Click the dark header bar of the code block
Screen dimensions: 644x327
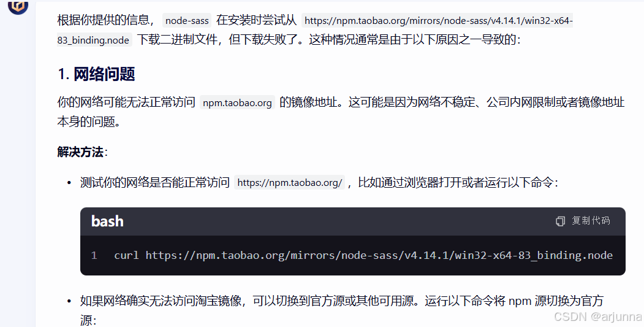point(353,221)
